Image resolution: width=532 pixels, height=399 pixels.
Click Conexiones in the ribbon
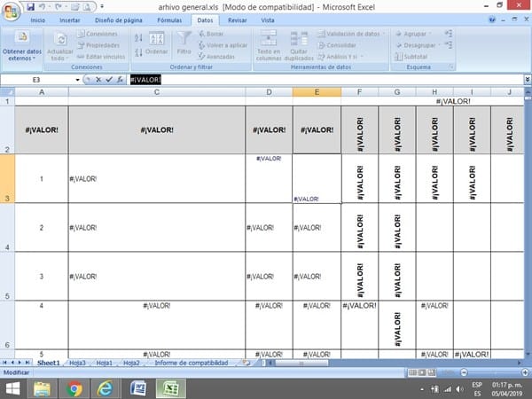coord(98,34)
